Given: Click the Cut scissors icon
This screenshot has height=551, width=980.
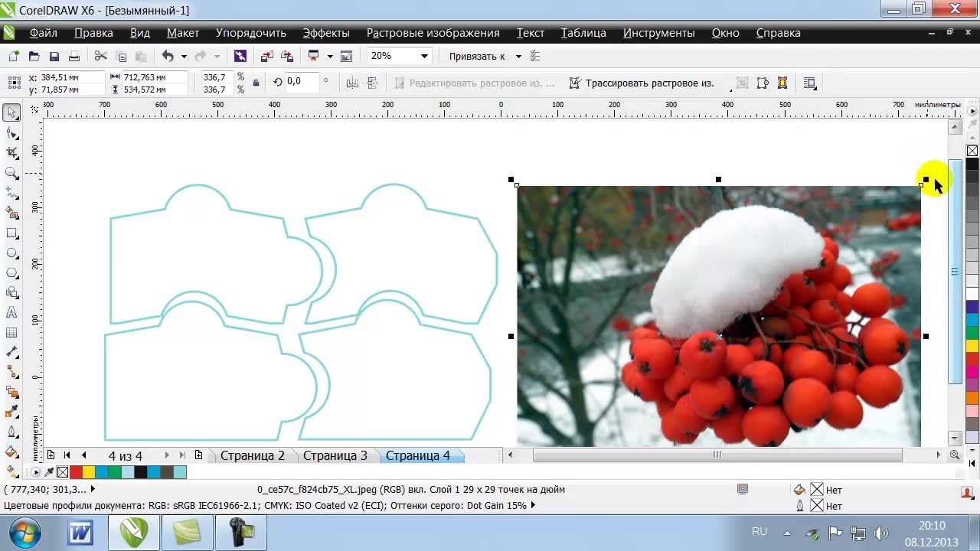Looking at the screenshot, I should 100,56.
